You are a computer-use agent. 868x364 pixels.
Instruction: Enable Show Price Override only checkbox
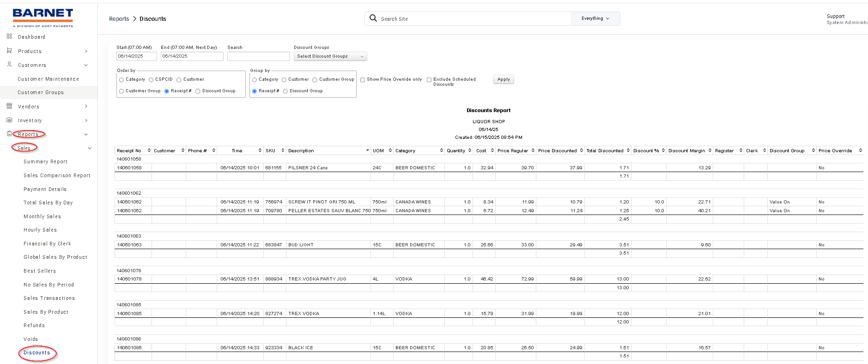pos(363,80)
